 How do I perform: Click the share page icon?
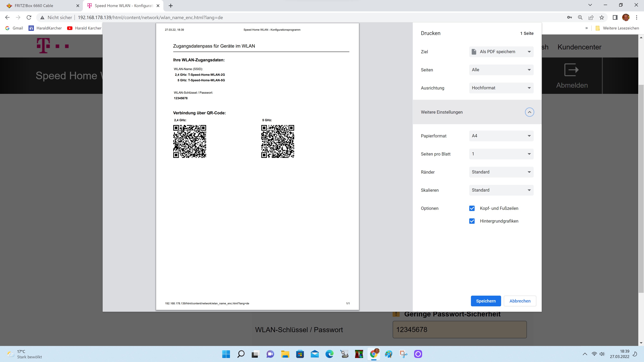pos(591,17)
